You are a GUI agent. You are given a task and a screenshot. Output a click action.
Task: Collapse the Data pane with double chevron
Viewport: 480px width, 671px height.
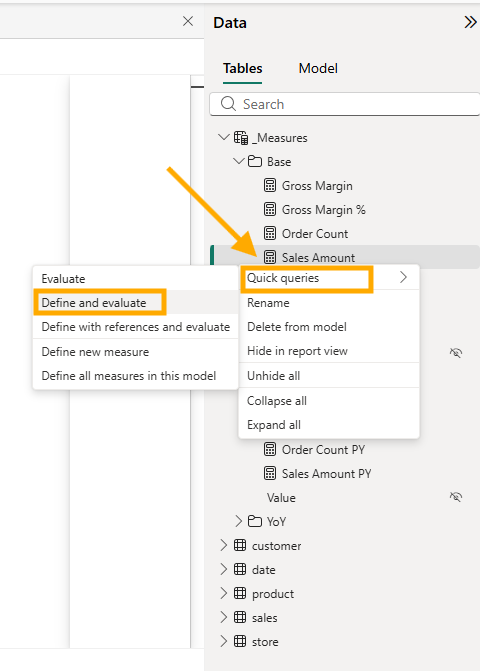(470, 22)
